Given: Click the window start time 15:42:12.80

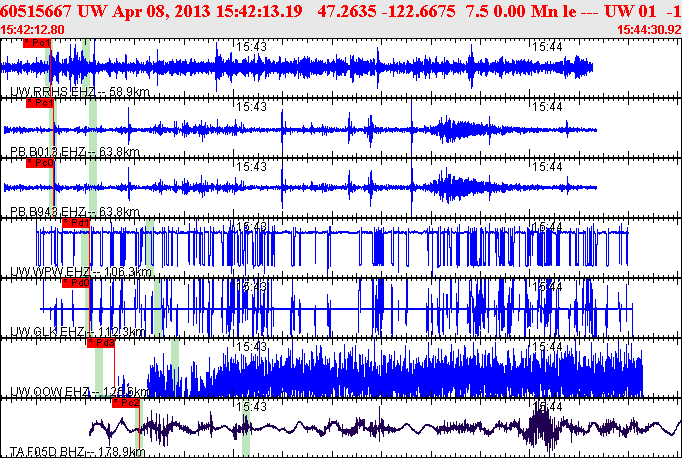Looking at the screenshot, I should tap(32, 30).
